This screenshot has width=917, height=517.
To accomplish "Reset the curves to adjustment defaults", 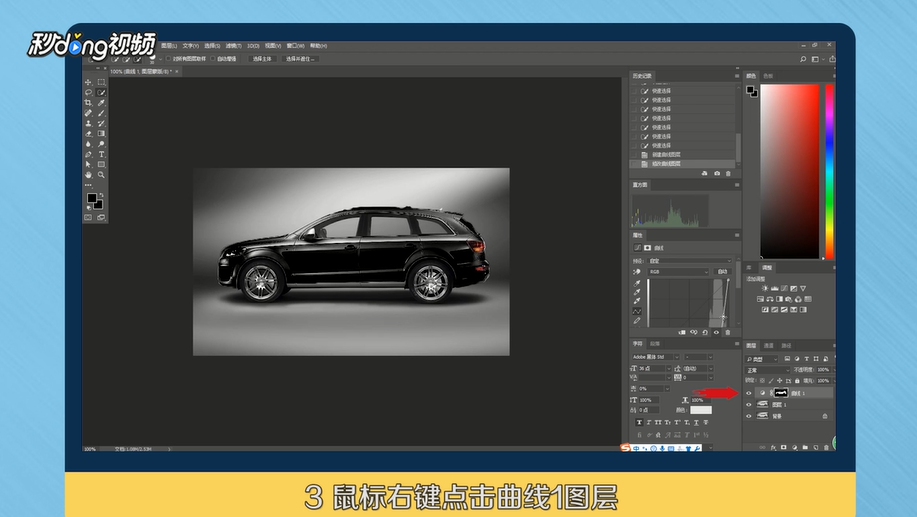I will click(705, 332).
